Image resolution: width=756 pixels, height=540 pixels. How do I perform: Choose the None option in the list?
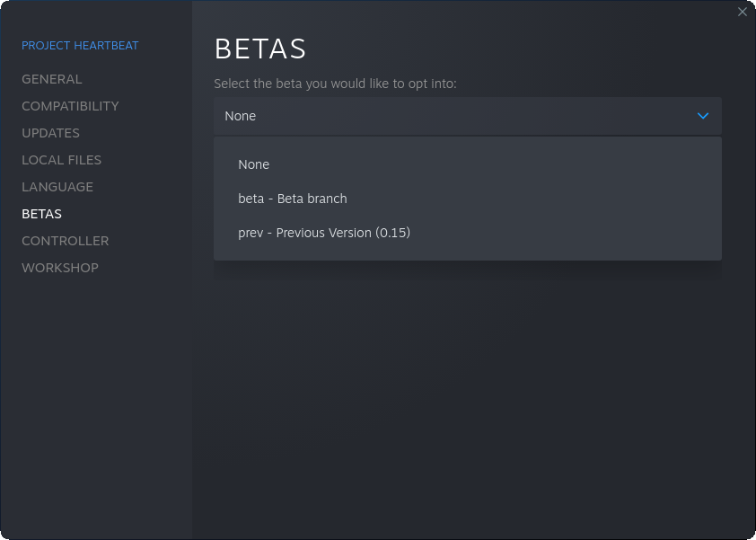click(x=468, y=164)
